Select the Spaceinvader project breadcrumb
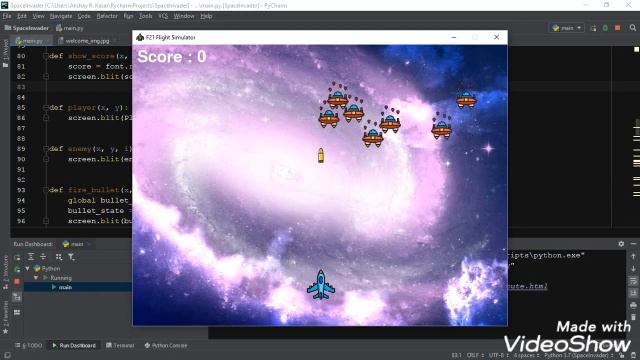The width and height of the screenshot is (640, 360). tap(27, 28)
